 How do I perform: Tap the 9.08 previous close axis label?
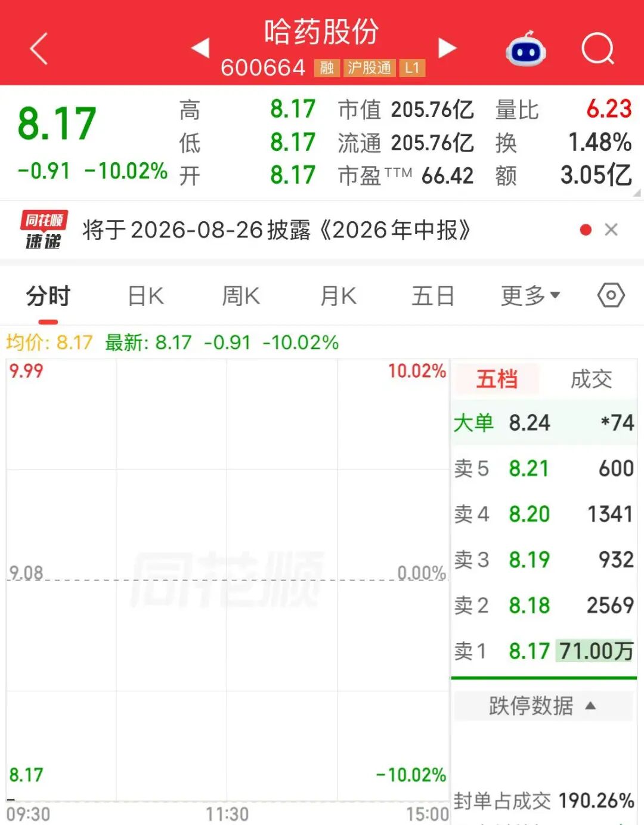point(26,573)
